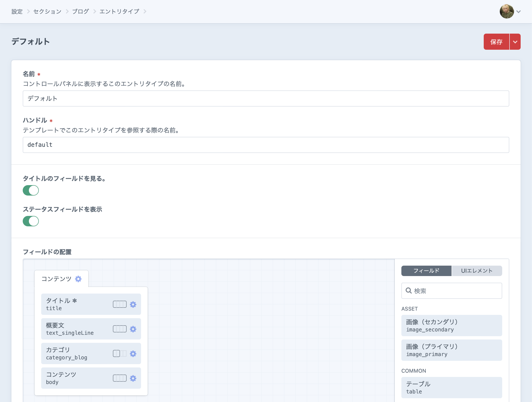This screenshot has height=402, width=532.
Task: Select the 画像（プライマリ）asset field
Action: click(452, 350)
